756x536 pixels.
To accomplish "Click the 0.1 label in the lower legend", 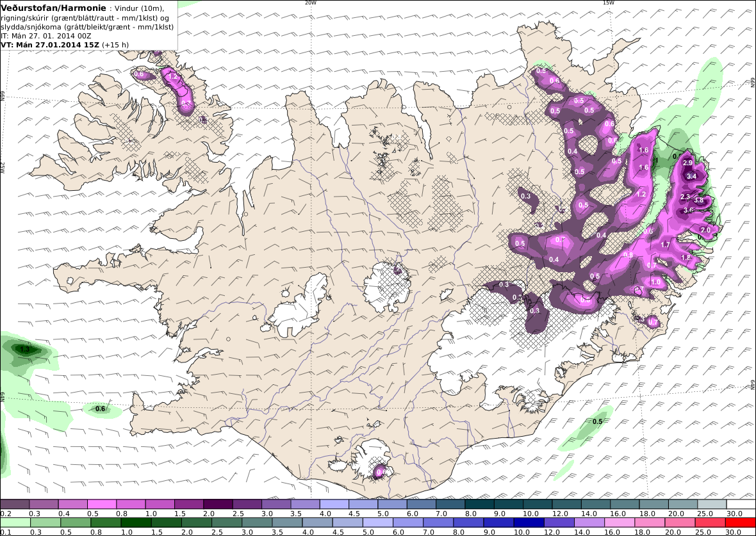I will [6, 532].
